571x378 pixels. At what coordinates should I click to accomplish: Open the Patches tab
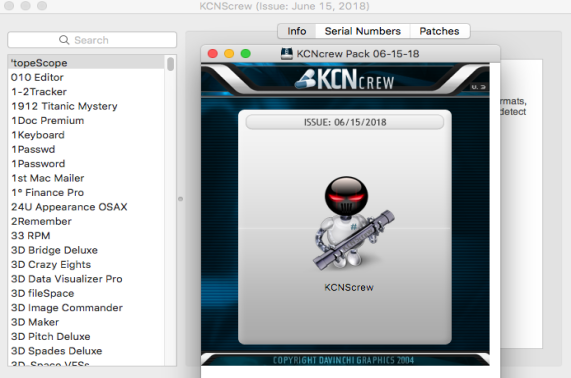(440, 31)
